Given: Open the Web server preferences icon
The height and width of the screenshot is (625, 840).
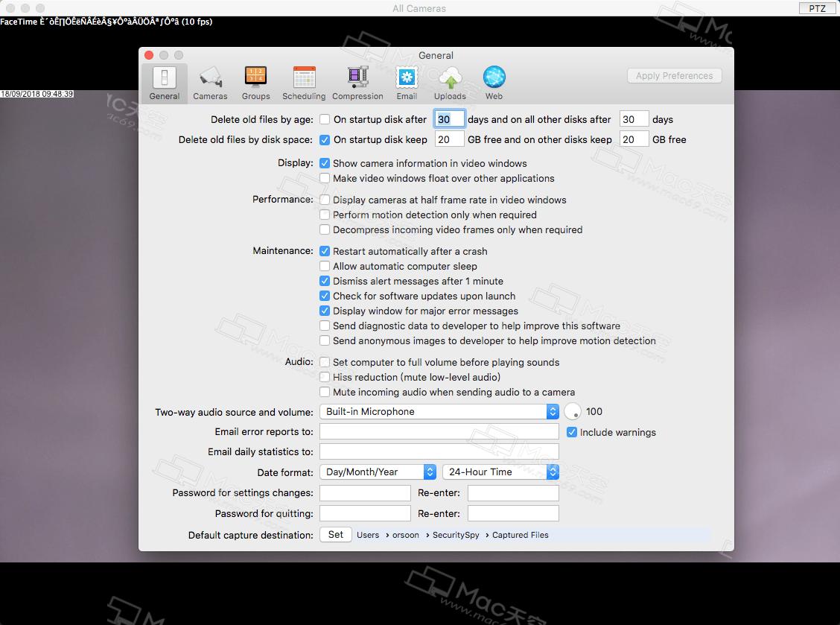Looking at the screenshot, I should click(494, 80).
